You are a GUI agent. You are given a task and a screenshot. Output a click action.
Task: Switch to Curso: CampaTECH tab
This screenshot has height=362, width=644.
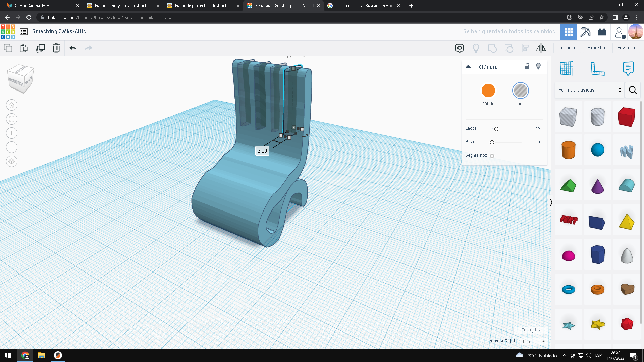[x=43, y=6]
